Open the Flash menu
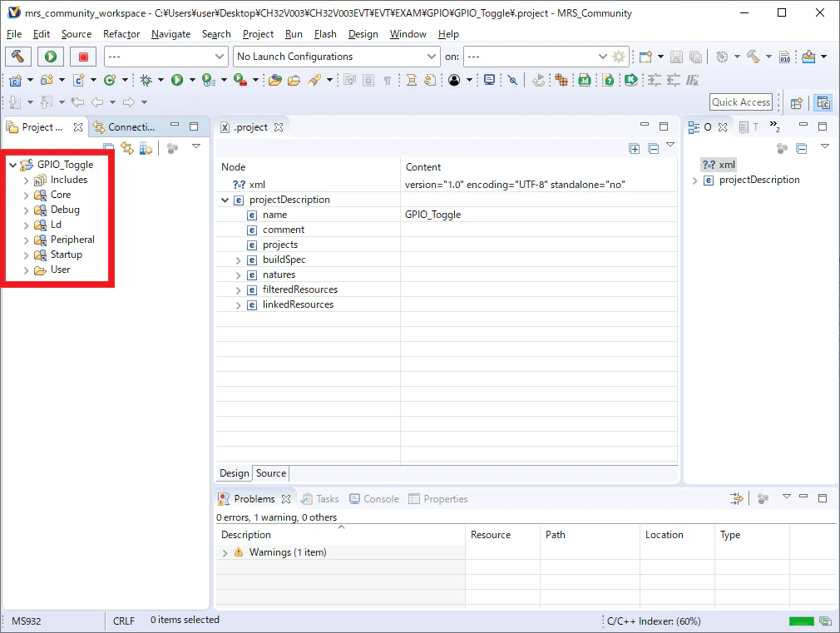 coord(325,34)
